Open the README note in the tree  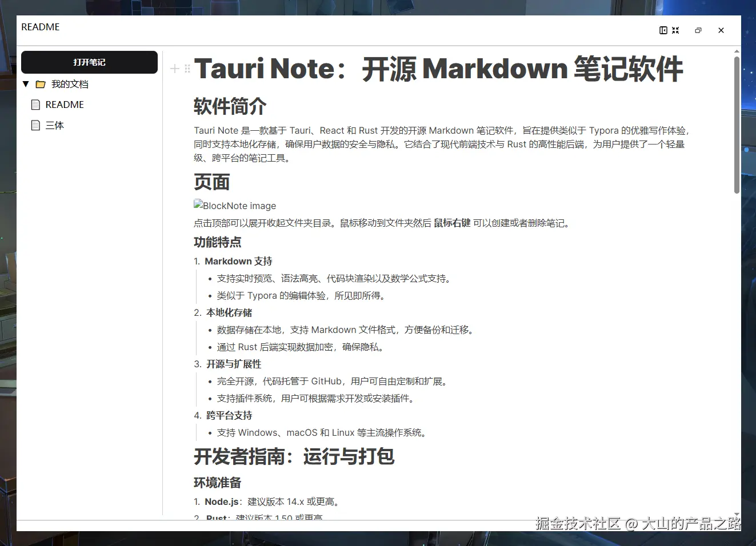point(65,105)
